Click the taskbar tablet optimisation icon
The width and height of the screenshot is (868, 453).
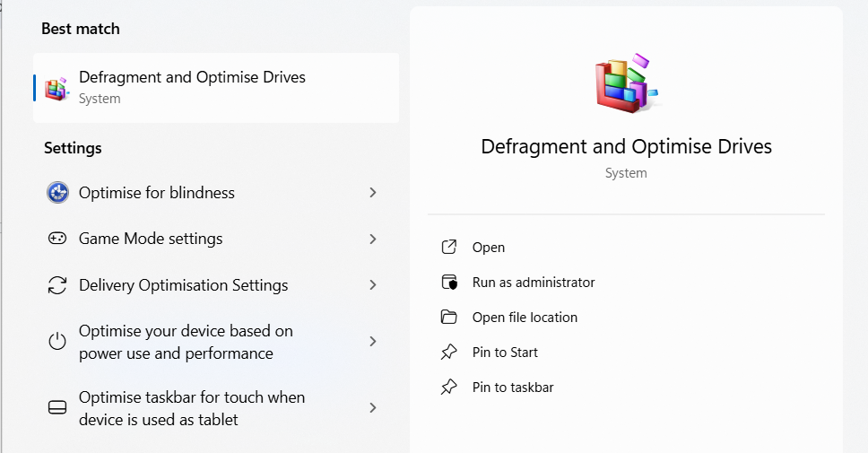click(x=57, y=408)
